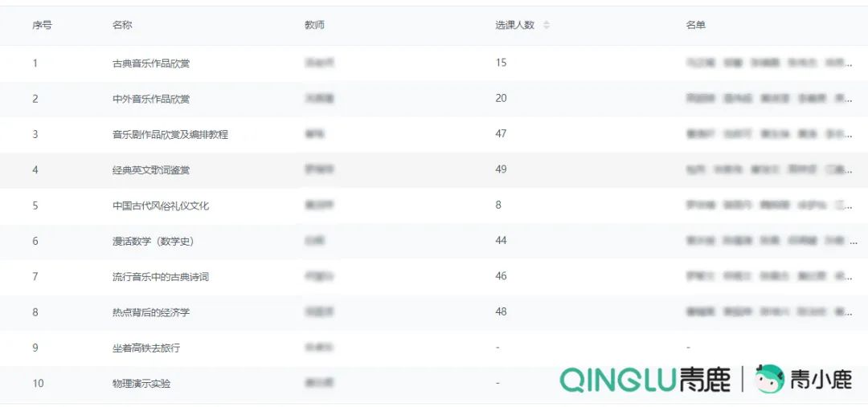Select the 名称 column header
The width and height of the screenshot is (868, 407).
(122, 25)
